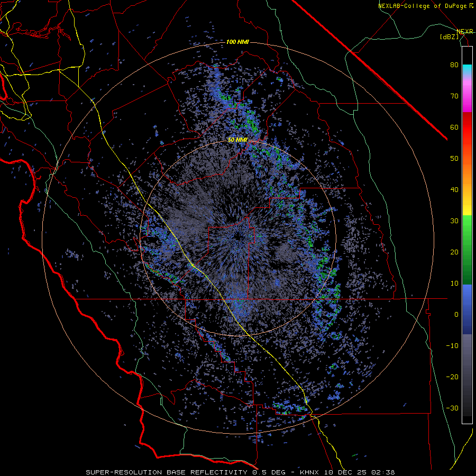Click the 20 dBZ scale value
476x476 pixels.
pos(454,252)
